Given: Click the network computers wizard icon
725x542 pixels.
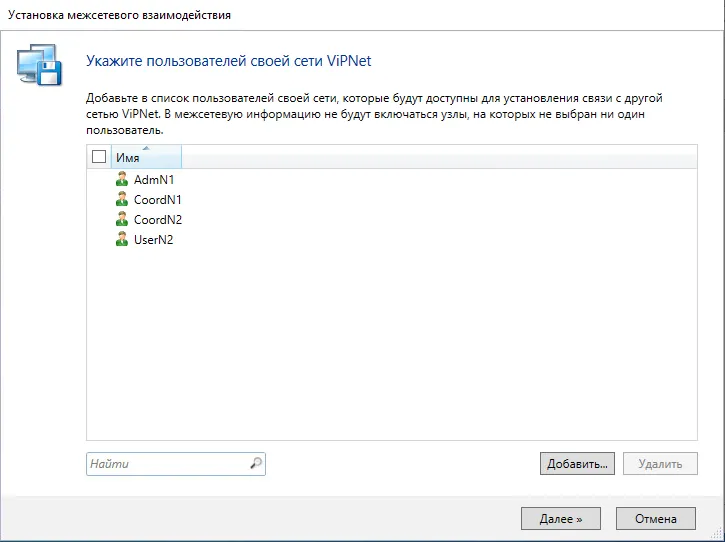Looking at the screenshot, I should point(39,65).
